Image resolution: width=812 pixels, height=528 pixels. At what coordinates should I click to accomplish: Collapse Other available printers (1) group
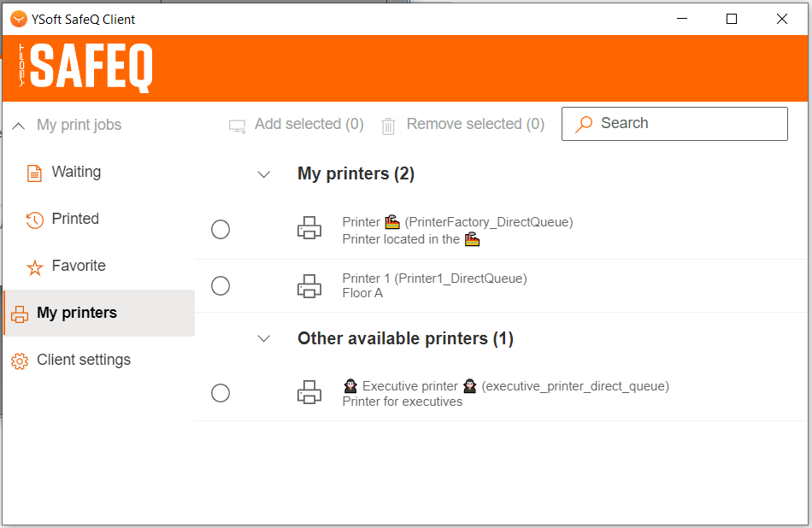[264, 339]
